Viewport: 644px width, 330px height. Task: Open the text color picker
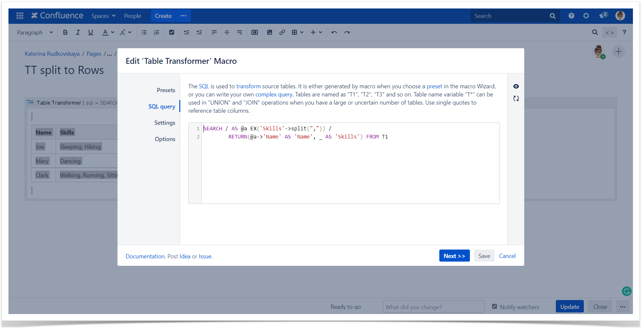coord(108,32)
